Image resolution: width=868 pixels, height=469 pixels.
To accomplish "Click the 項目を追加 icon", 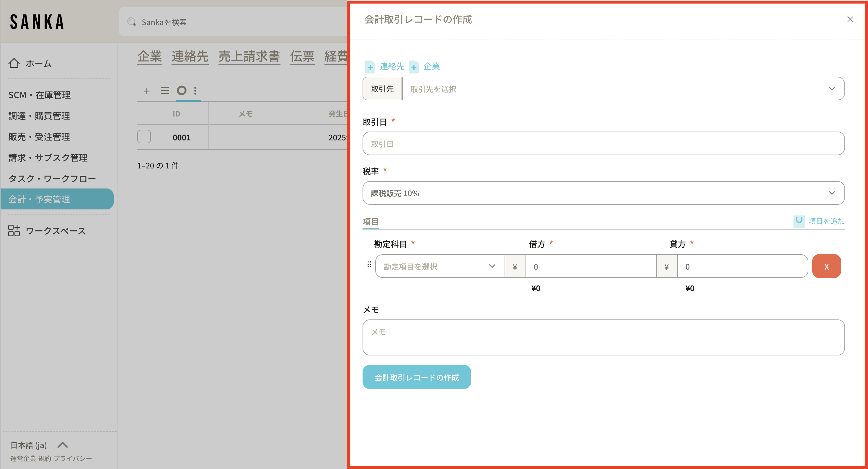I will [x=799, y=221].
